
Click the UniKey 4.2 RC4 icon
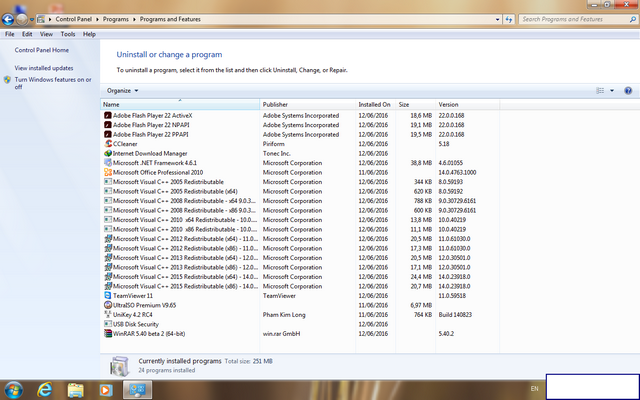click(108, 315)
